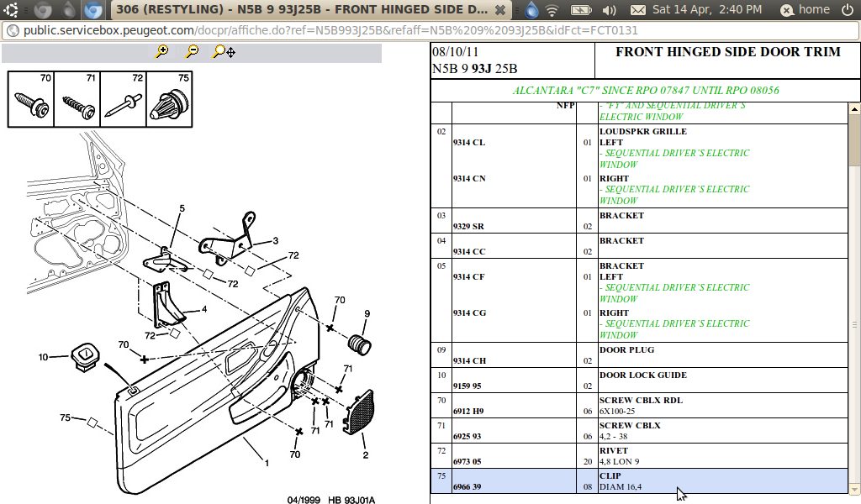This screenshot has height=504, width=861.
Task: Open the Wi-Fi network indicator
Action: [552, 10]
